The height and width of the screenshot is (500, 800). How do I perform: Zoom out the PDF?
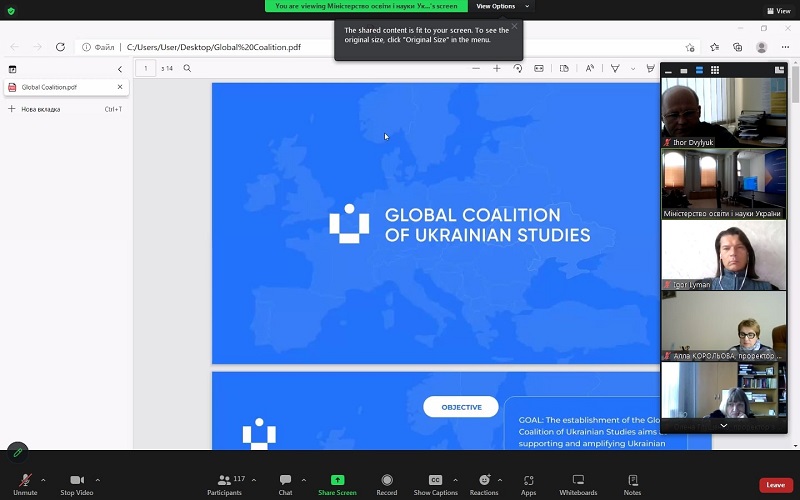[476, 68]
